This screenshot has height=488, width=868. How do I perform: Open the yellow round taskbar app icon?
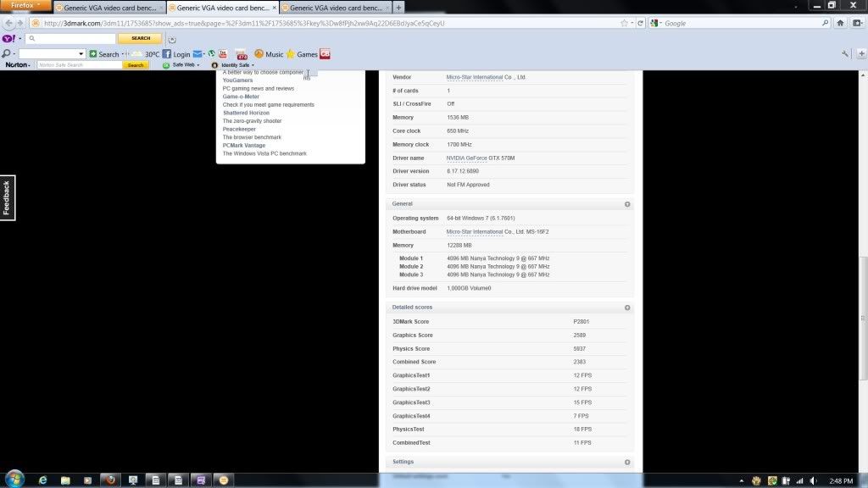[224, 480]
